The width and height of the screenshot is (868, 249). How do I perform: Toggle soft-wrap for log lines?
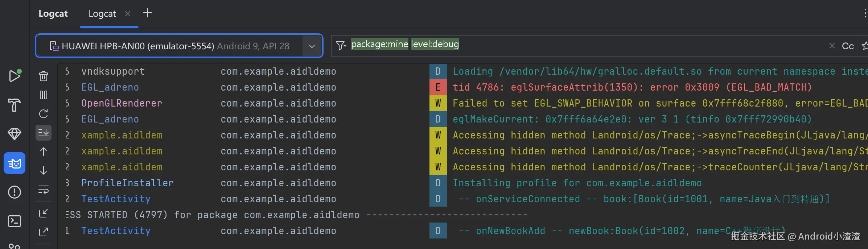click(x=44, y=190)
